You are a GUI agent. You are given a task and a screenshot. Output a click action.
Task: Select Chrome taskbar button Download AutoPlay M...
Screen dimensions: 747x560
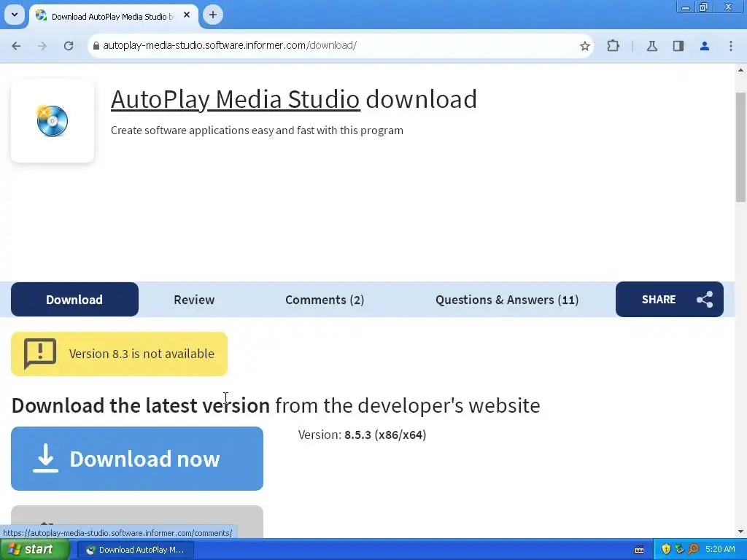tap(135, 550)
